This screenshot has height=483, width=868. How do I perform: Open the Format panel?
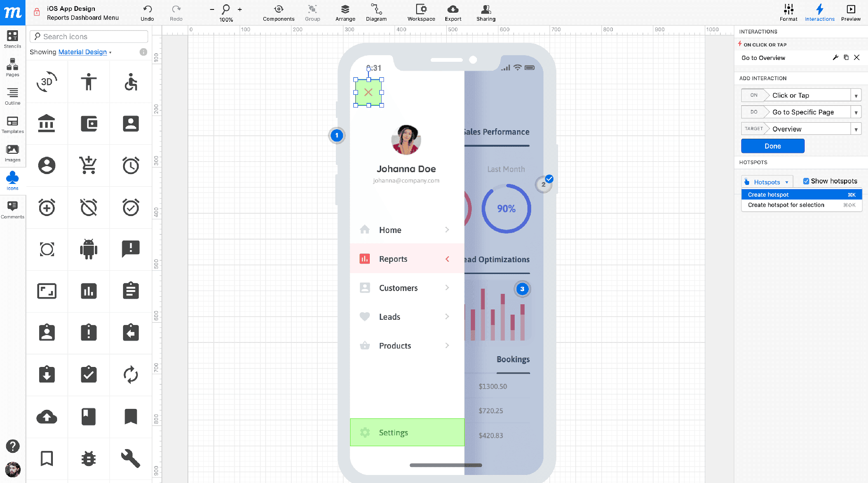pos(788,13)
